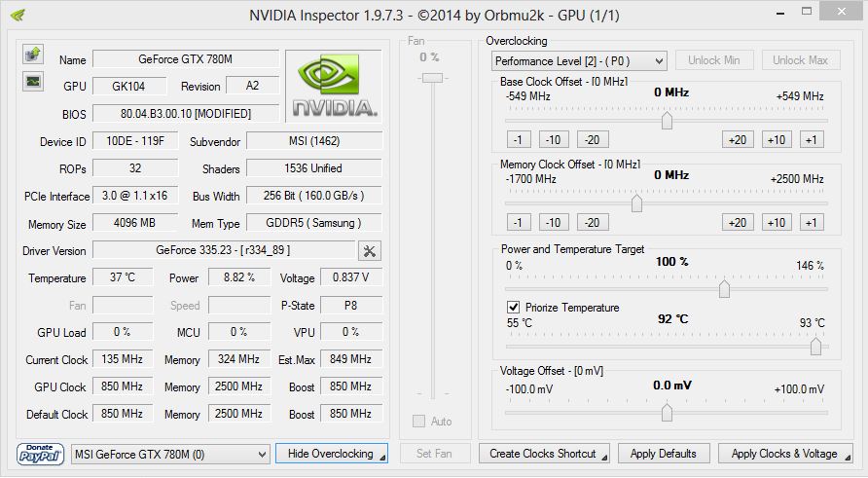Click +1 under Memory Clock Offset
868x478 pixels.
[812, 222]
